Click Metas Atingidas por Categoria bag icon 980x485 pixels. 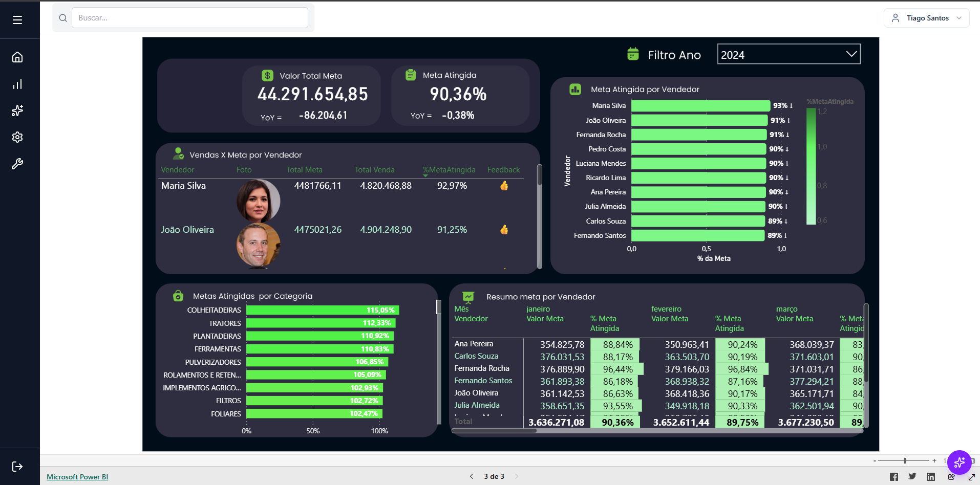tap(178, 296)
